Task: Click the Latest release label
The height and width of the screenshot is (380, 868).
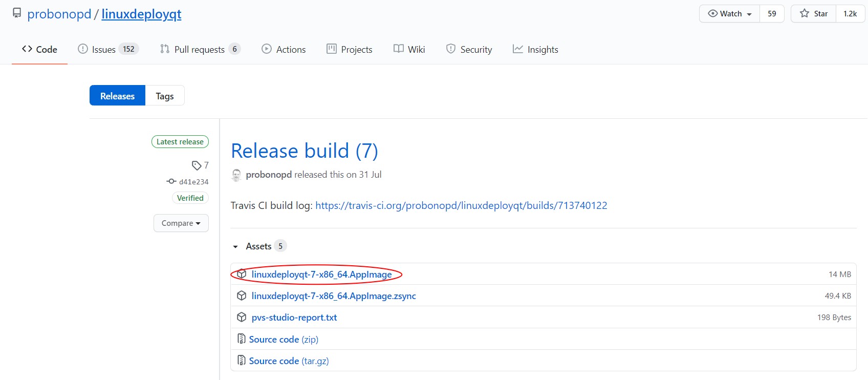Action: point(180,142)
